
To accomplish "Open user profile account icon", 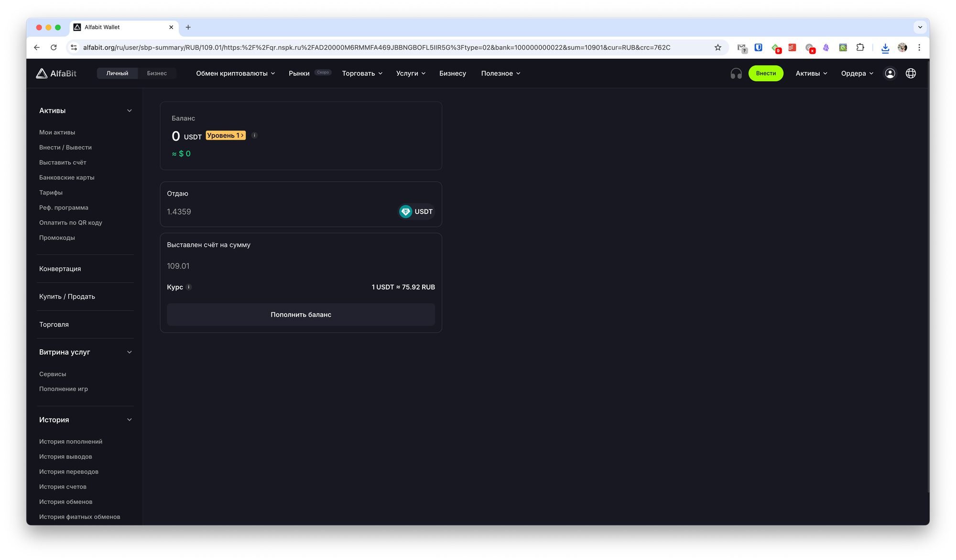I will [890, 73].
